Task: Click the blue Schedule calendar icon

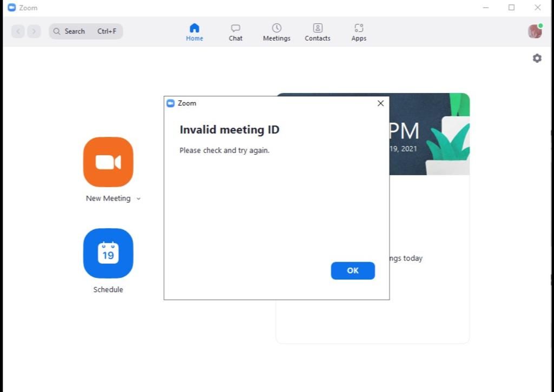Action: [108, 253]
